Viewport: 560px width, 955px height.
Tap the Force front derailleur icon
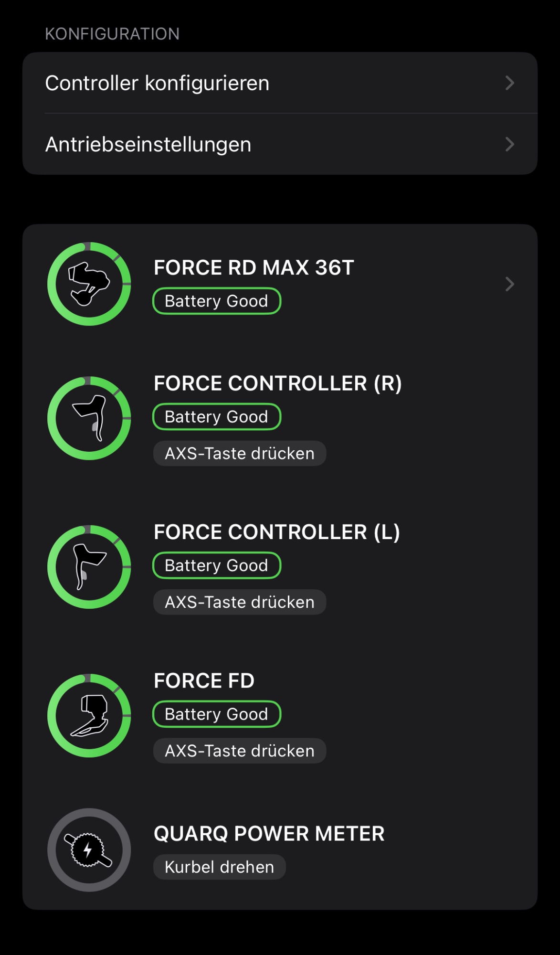point(89,715)
